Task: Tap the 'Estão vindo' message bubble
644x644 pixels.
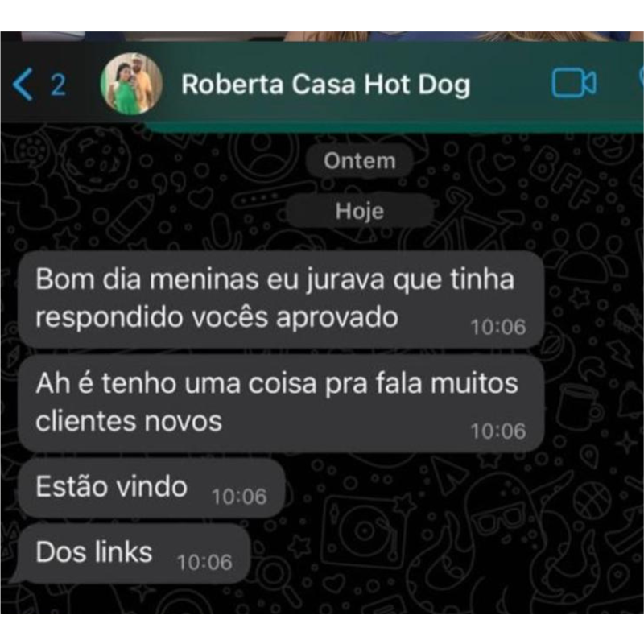Action: coord(151,488)
